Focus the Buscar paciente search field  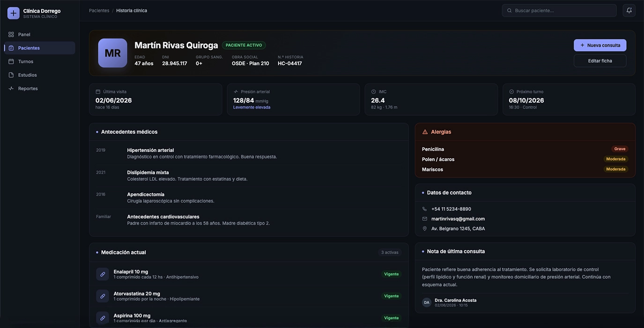(559, 10)
